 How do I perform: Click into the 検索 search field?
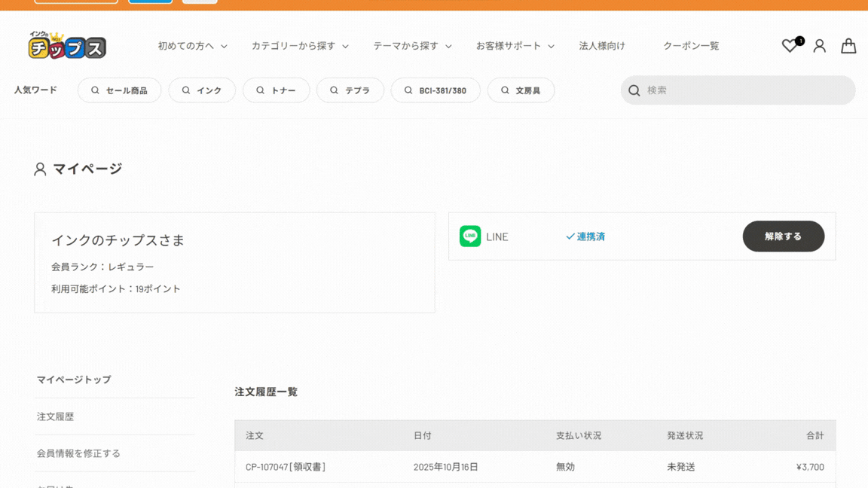click(746, 90)
